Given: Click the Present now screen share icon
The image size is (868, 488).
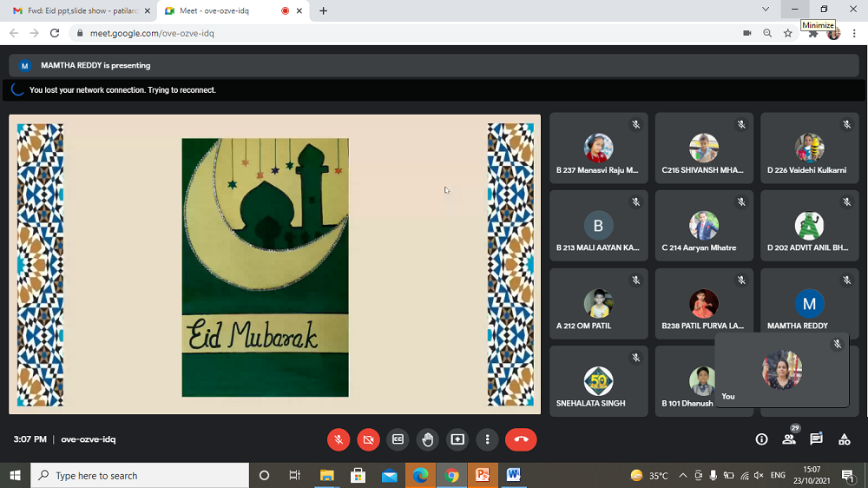Looking at the screenshot, I should pos(457,439).
